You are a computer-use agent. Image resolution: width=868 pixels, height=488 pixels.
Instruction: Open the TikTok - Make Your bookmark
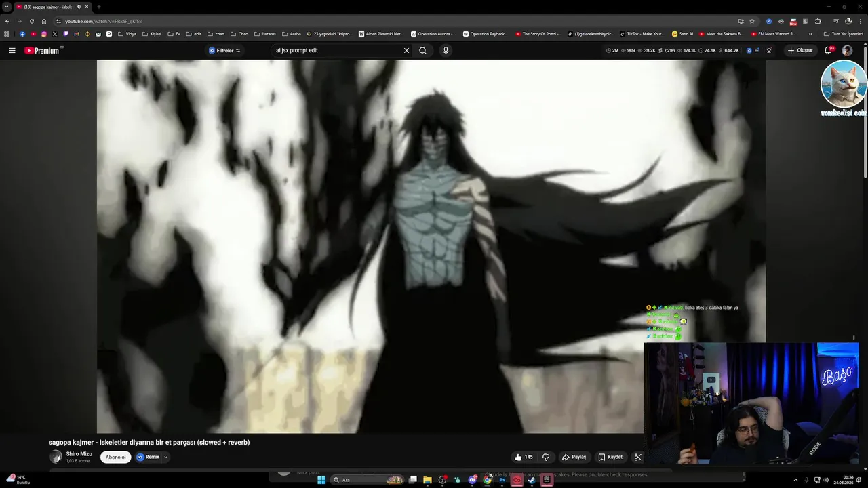click(x=642, y=33)
